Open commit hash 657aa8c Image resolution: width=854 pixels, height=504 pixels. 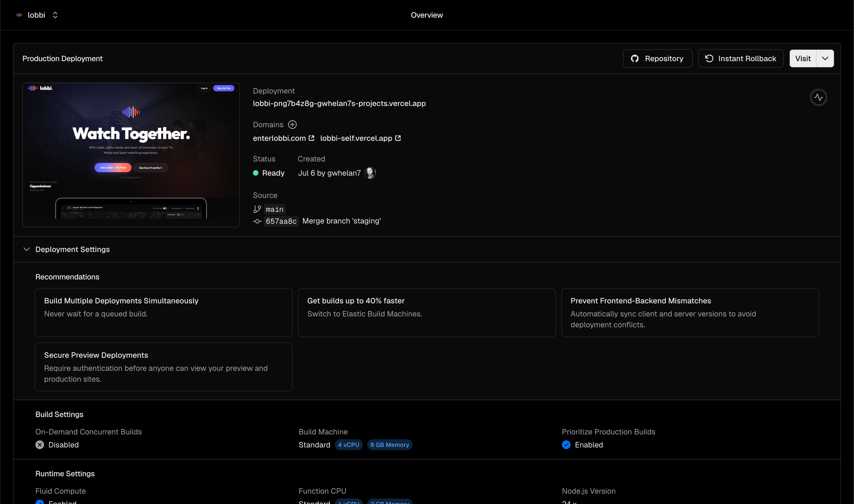281,222
